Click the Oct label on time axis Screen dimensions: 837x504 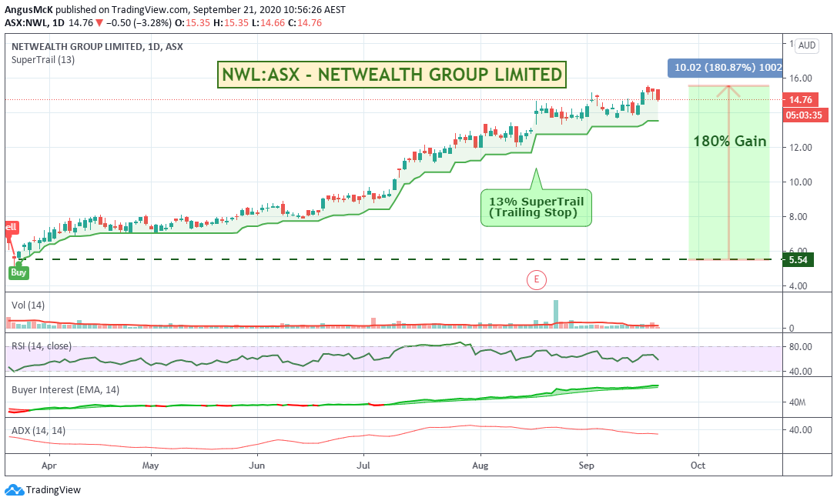click(x=698, y=465)
